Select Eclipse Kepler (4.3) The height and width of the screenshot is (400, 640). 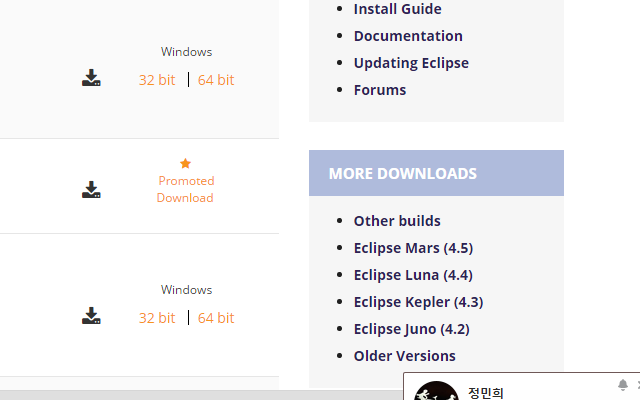coord(418,302)
